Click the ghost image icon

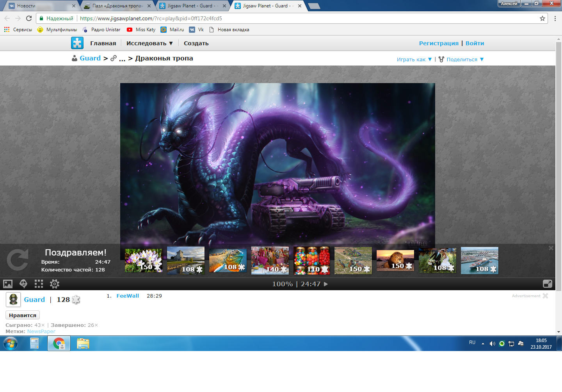(x=23, y=284)
